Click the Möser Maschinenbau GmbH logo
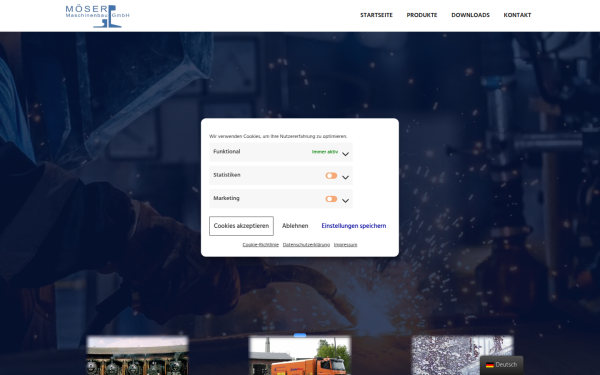This screenshot has height=375, width=600. coord(97,16)
